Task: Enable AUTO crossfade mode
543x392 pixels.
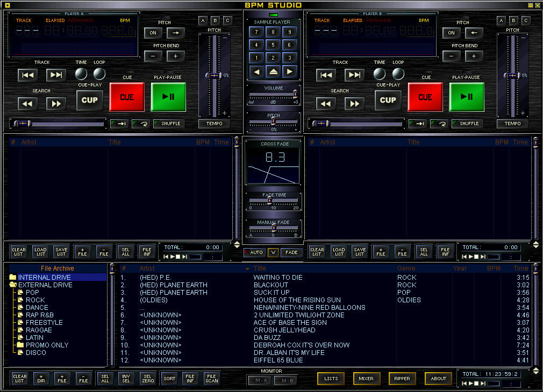Action: coord(253,252)
